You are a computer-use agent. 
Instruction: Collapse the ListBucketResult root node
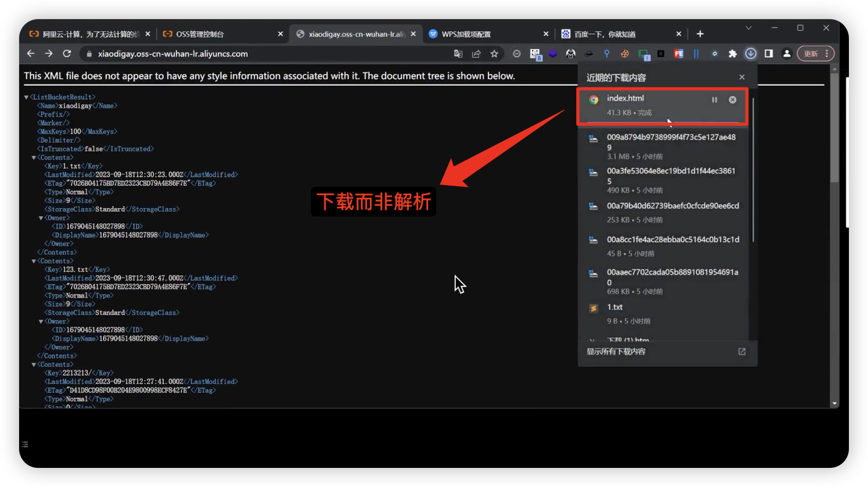coord(27,97)
